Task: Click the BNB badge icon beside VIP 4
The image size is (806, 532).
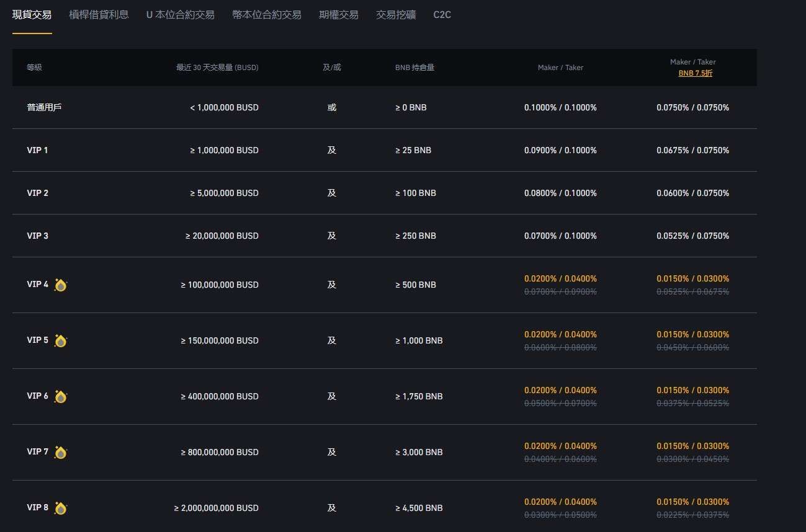Action: [60, 285]
